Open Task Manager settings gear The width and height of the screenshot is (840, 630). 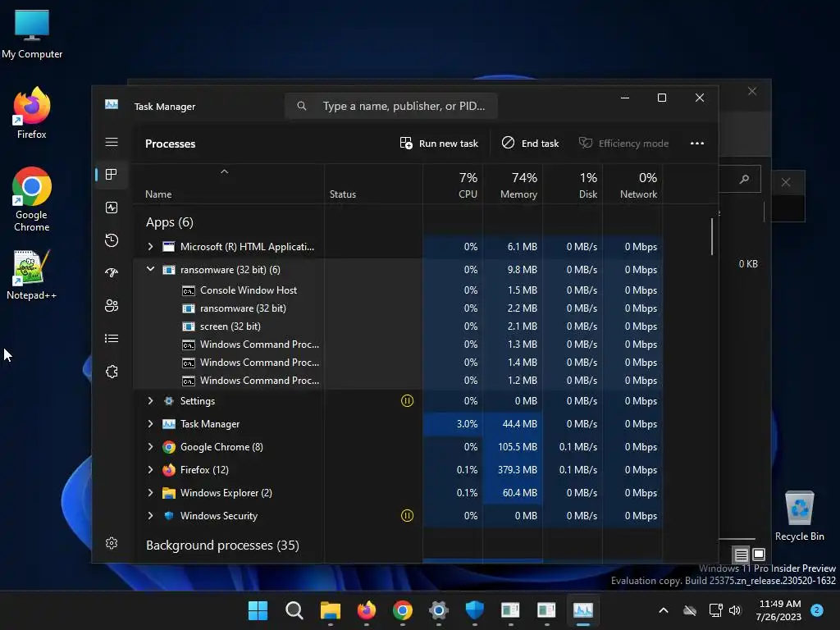(112, 543)
